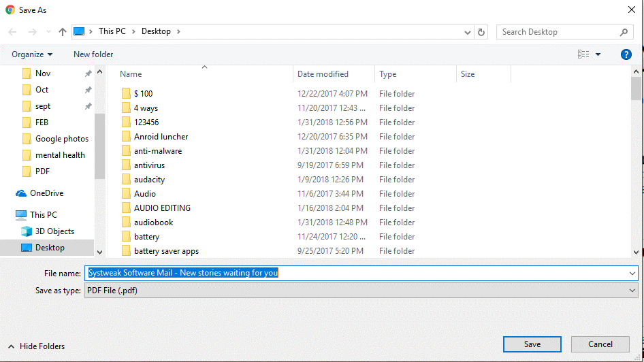This screenshot has height=362, width=644.
Task: Expand the address bar history dropdown
Action: click(468, 32)
